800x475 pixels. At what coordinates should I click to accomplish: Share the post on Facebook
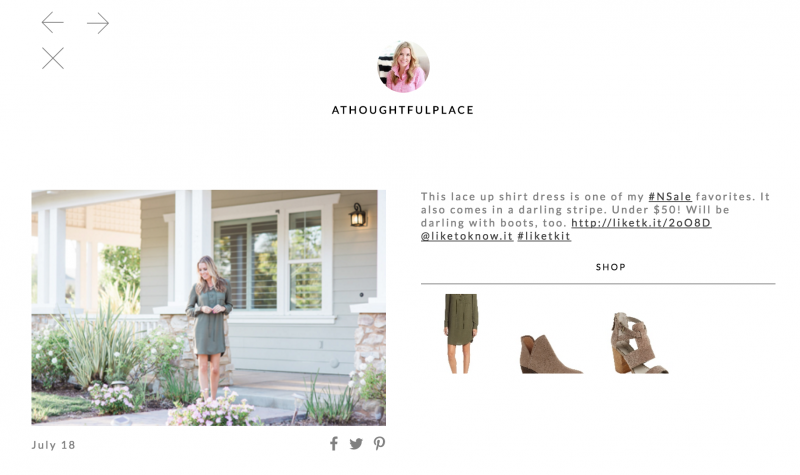coord(334,443)
